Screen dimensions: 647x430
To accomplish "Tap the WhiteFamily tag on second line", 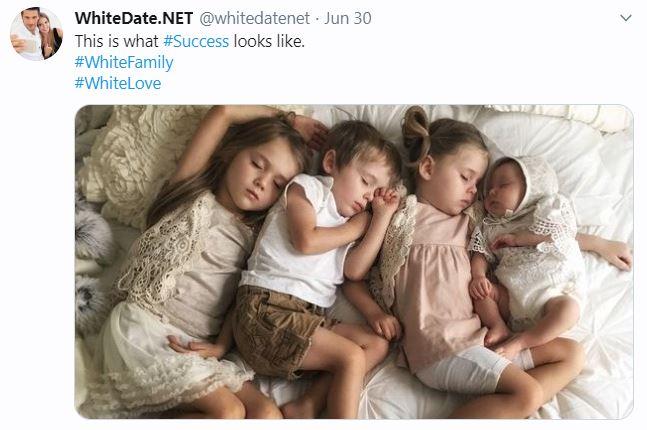I will [124, 62].
